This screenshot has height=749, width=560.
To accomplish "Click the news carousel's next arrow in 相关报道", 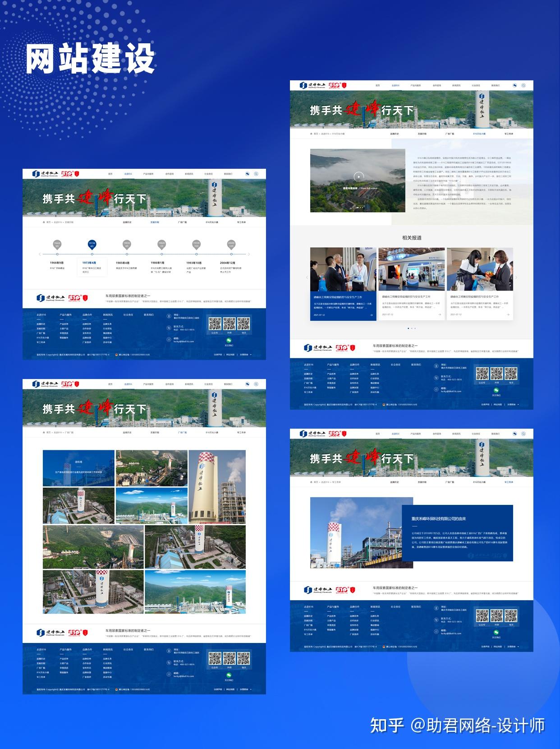I will (x=516, y=277).
